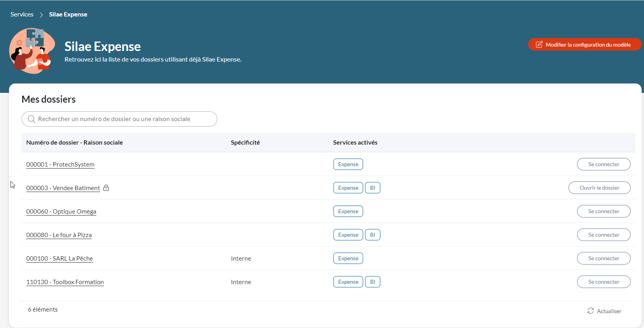The image size is (644, 328).
Task: Click the Retrouvez ici la liste description text
Action: point(153,60)
